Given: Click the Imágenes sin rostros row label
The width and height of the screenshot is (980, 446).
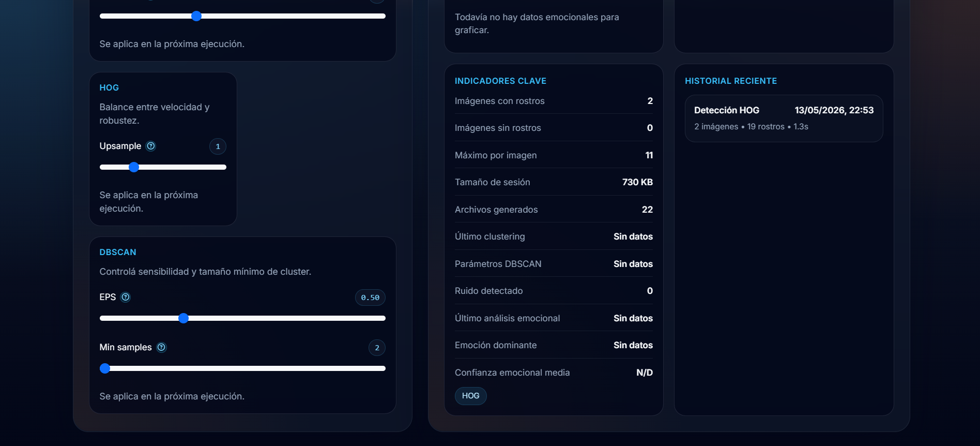Looking at the screenshot, I should (x=498, y=128).
